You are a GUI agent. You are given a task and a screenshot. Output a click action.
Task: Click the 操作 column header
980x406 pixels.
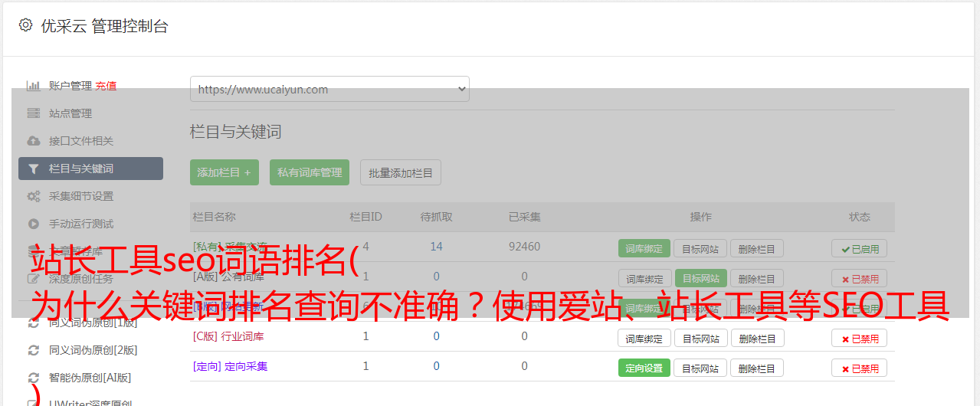tap(700, 217)
